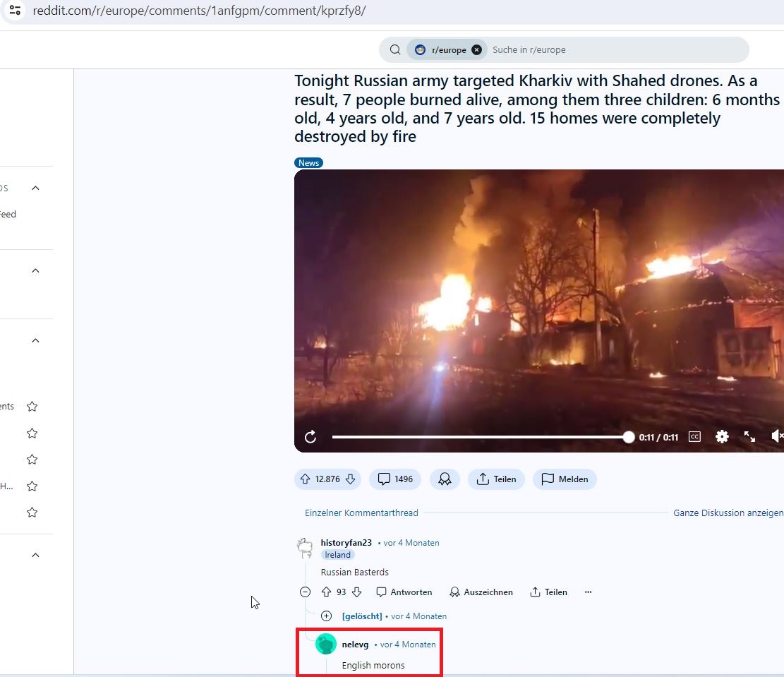The height and width of the screenshot is (677, 784).
Task: Unmute the video speaker icon
Action: (x=777, y=436)
